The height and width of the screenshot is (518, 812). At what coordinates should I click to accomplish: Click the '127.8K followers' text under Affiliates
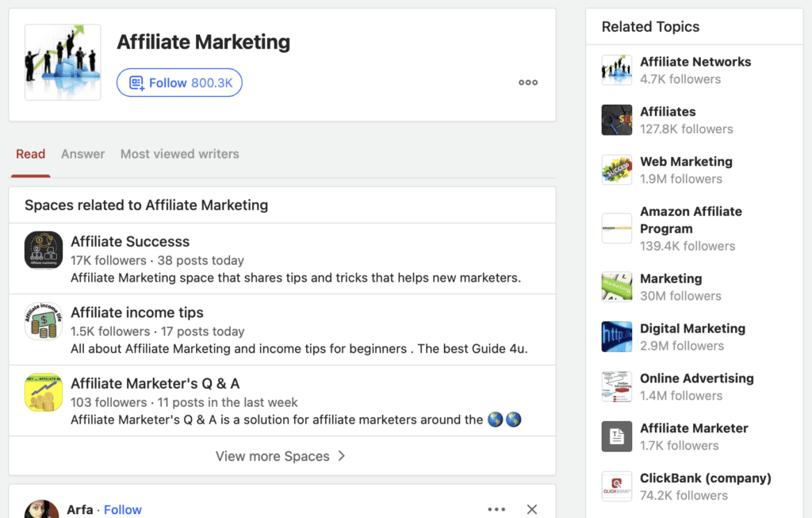[687, 129]
